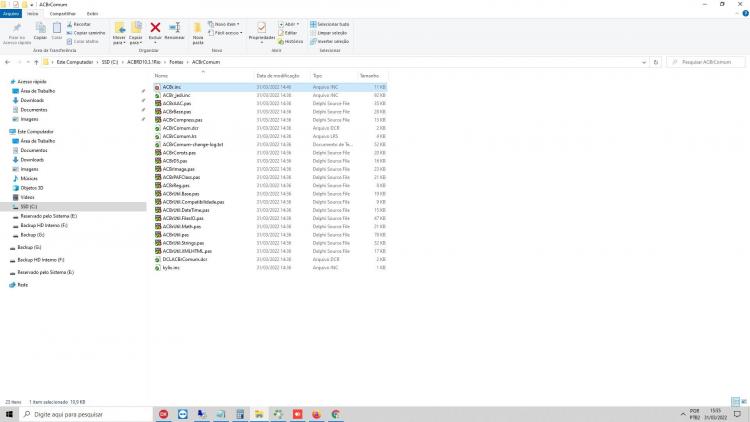Click the Fixar no Acesso rápido pin icon
The height and width of the screenshot is (422, 750).
pyautogui.click(x=17, y=28)
